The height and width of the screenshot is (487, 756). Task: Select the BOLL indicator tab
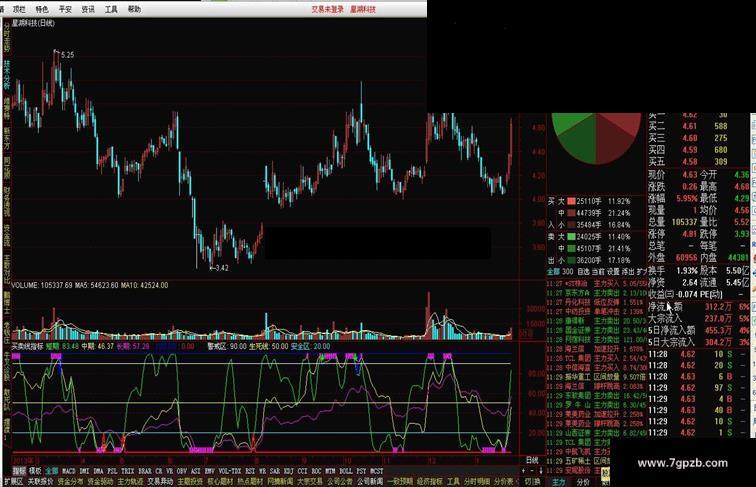(346, 471)
